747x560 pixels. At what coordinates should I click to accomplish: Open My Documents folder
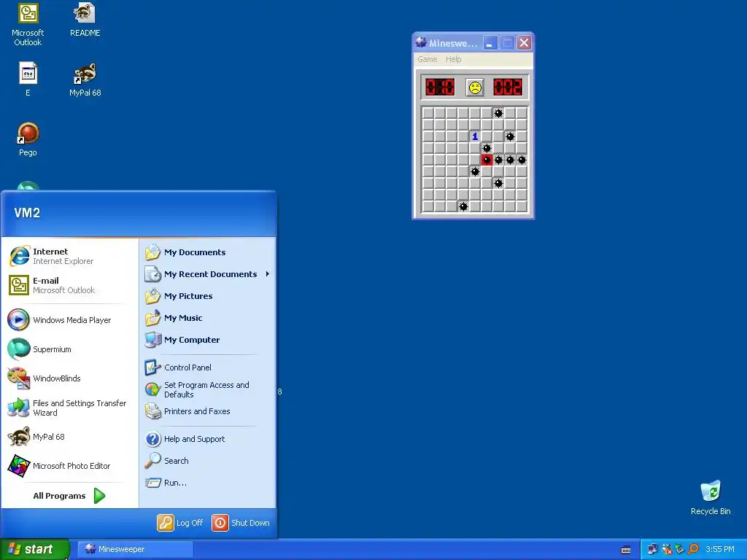pos(208,252)
